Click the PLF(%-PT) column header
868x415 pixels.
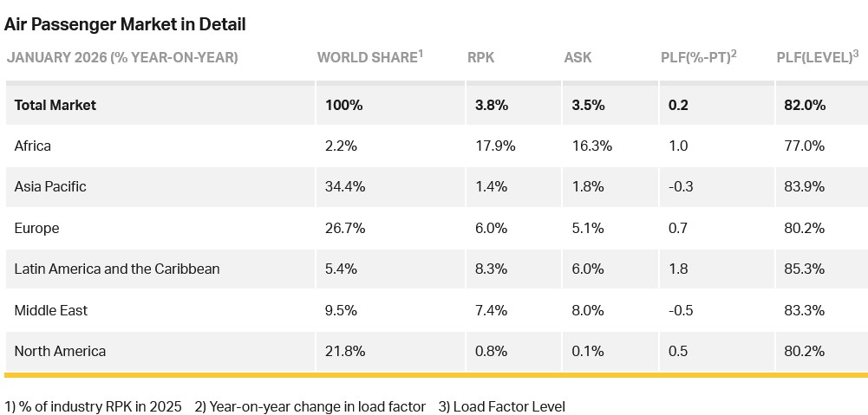click(697, 58)
